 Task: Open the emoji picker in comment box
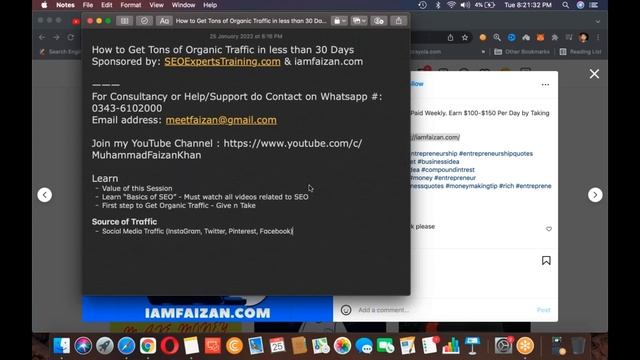(x=346, y=310)
